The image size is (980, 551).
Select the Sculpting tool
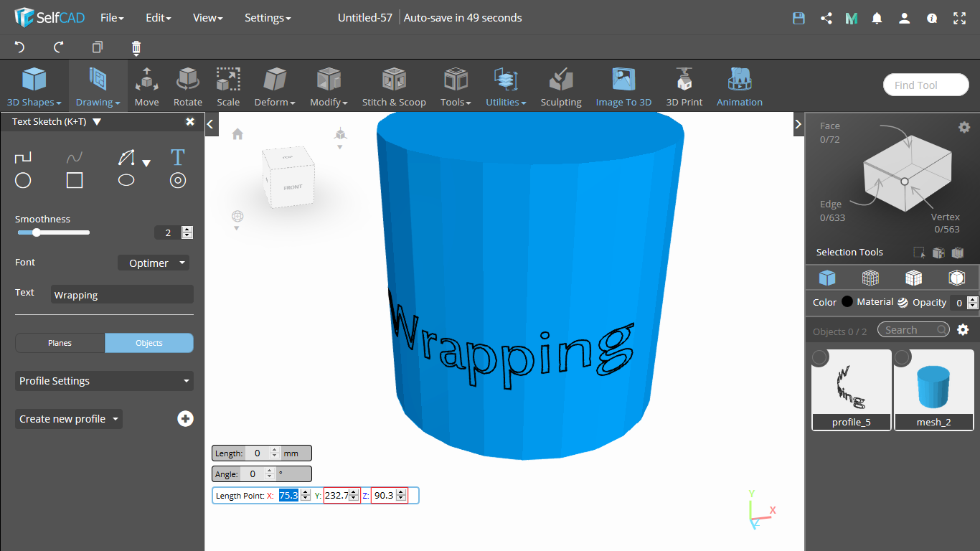pyautogui.click(x=561, y=86)
